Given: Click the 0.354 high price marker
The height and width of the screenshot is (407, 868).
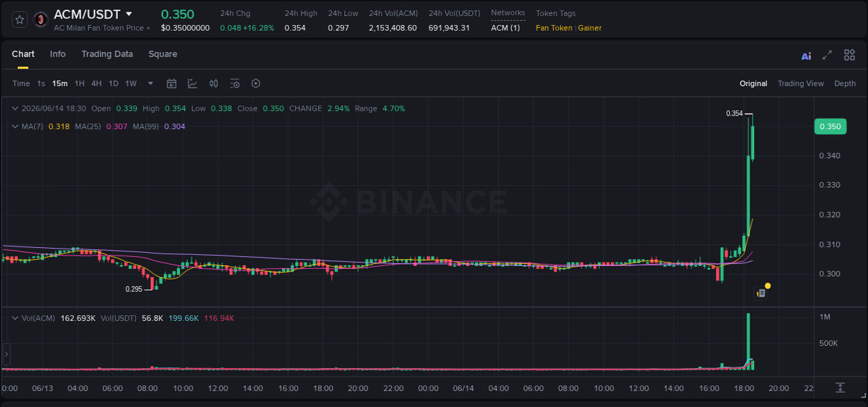Looking at the screenshot, I should click(x=735, y=113).
